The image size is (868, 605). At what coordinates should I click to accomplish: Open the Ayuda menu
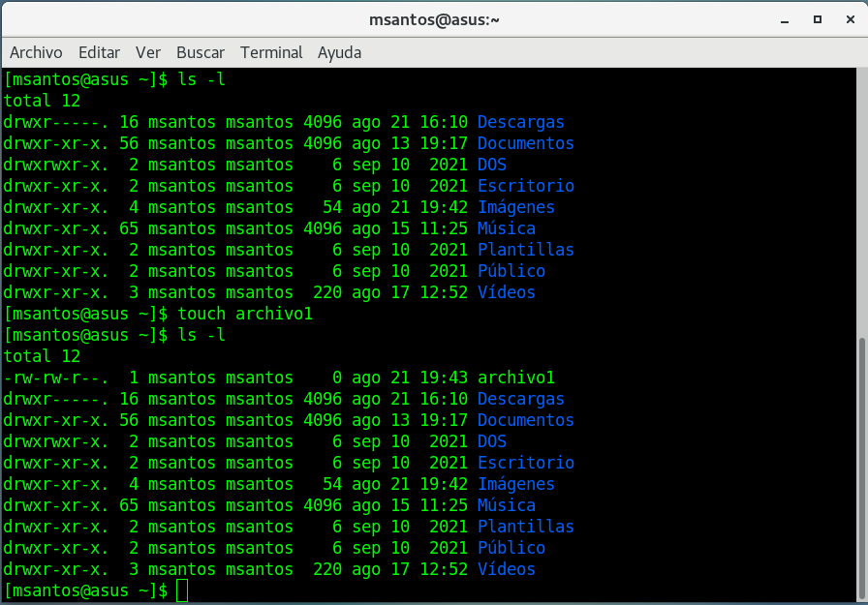click(x=339, y=52)
